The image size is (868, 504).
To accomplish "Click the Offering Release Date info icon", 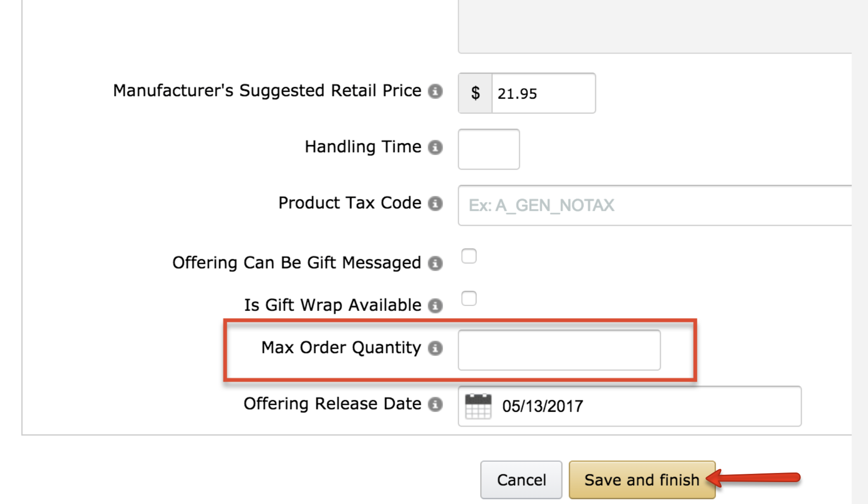I will [435, 404].
